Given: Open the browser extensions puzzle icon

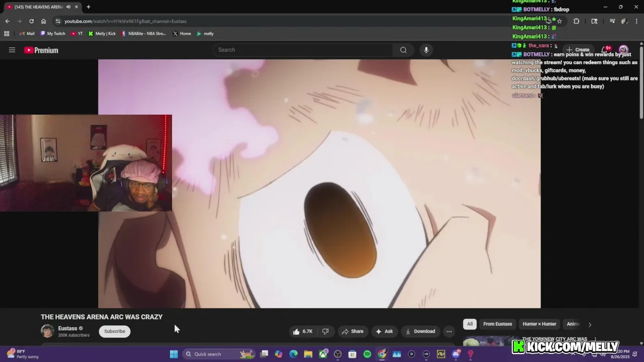Looking at the screenshot, I should [x=576, y=21].
